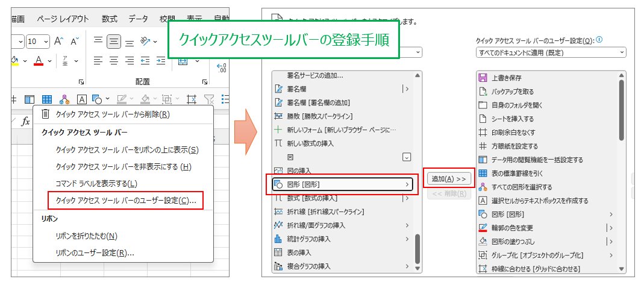Click the clear filter funnel icon in quick access toolbar
This screenshot has width=644, height=285.
(210, 99)
